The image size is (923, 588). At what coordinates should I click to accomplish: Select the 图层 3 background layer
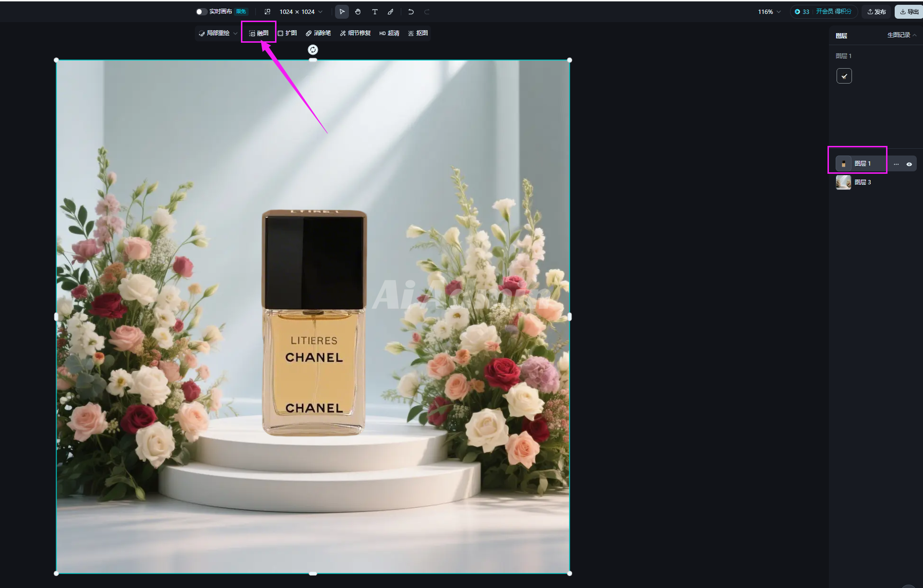[x=876, y=182]
